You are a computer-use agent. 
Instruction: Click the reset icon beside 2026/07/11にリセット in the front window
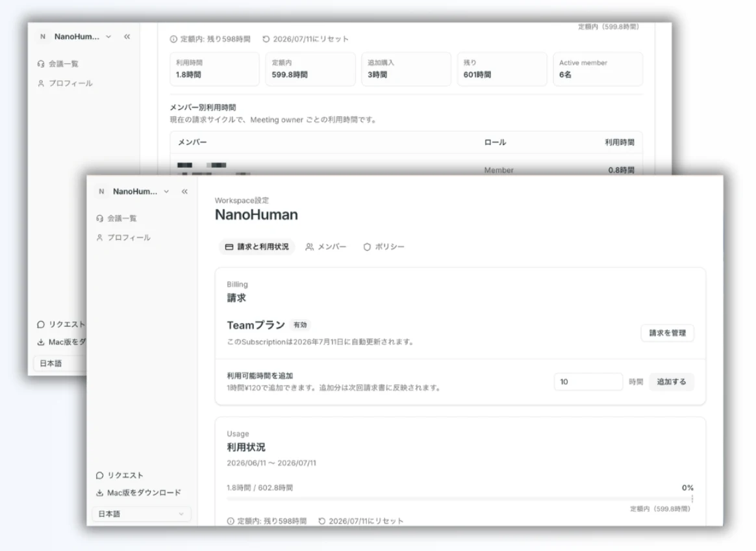(322, 521)
